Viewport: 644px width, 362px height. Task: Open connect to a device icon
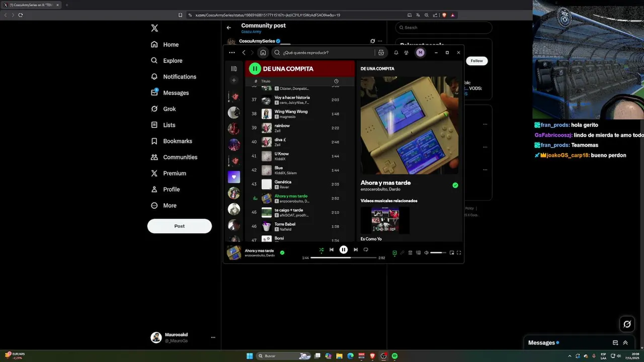(x=418, y=252)
